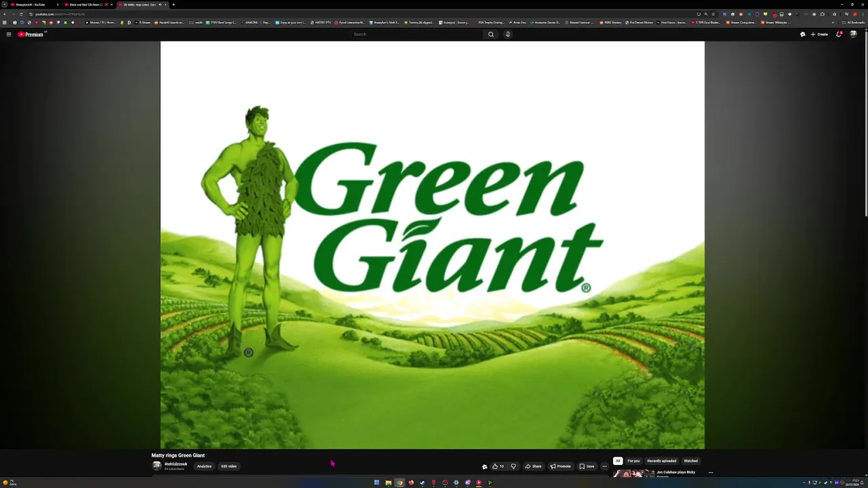The height and width of the screenshot is (488, 868).
Task: Open the channel avatar under the title
Action: coord(157,466)
